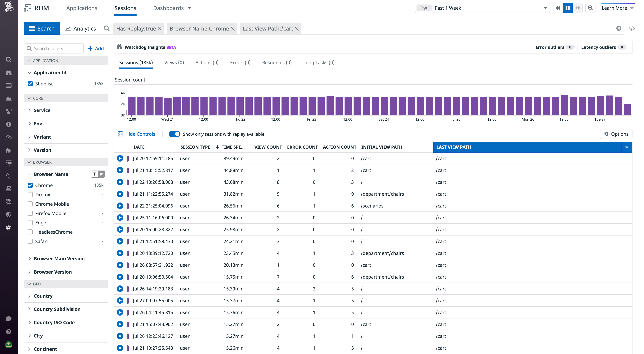Open the help question-mark icon at sidebar bottom
This screenshot has height=354, width=644.
8,332
